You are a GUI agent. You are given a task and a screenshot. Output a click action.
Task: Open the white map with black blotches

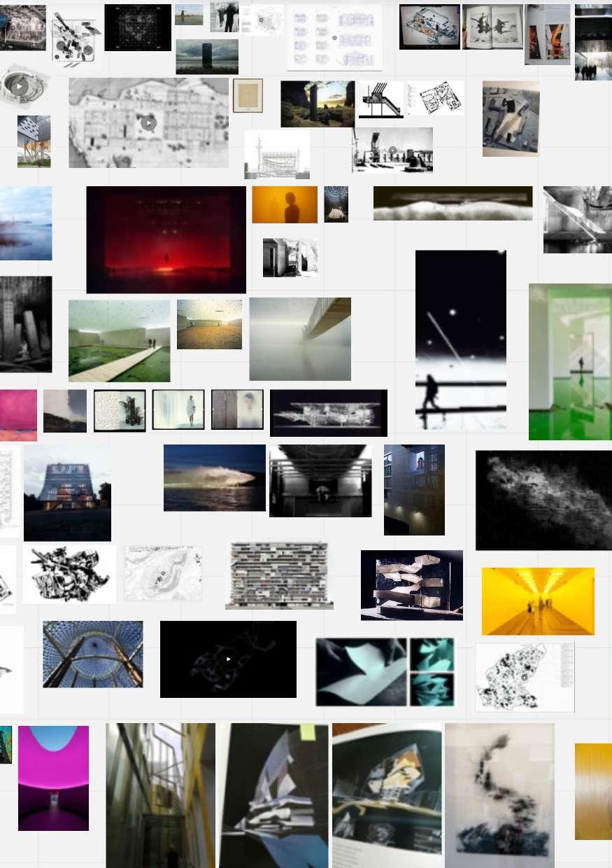[525, 678]
